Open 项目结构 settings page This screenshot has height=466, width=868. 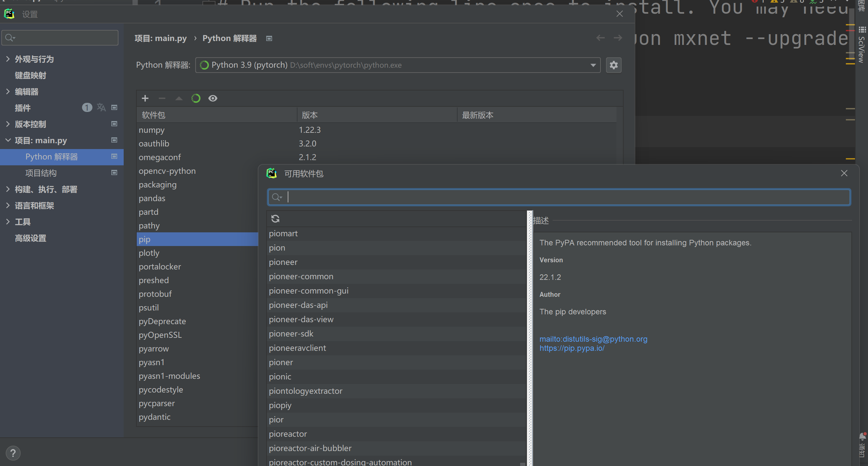click(41, 173)
